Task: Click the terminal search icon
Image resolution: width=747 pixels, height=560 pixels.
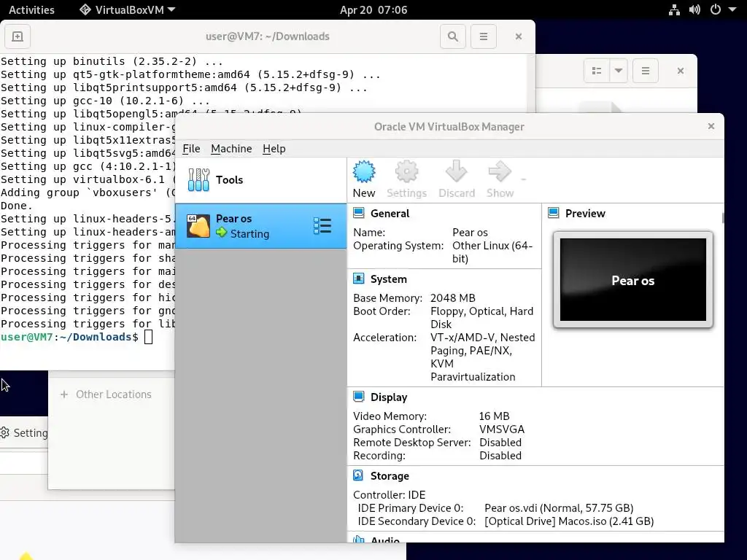Action: click(452, 36)
